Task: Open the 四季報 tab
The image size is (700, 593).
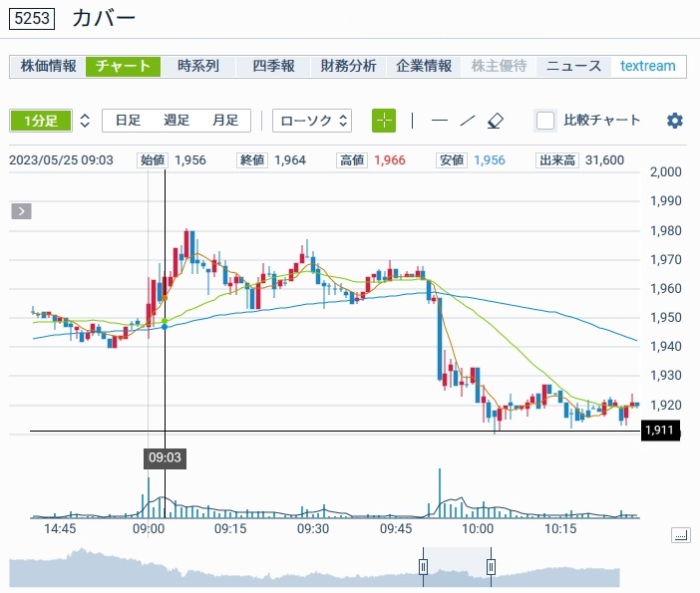Action: click(273, 66)
